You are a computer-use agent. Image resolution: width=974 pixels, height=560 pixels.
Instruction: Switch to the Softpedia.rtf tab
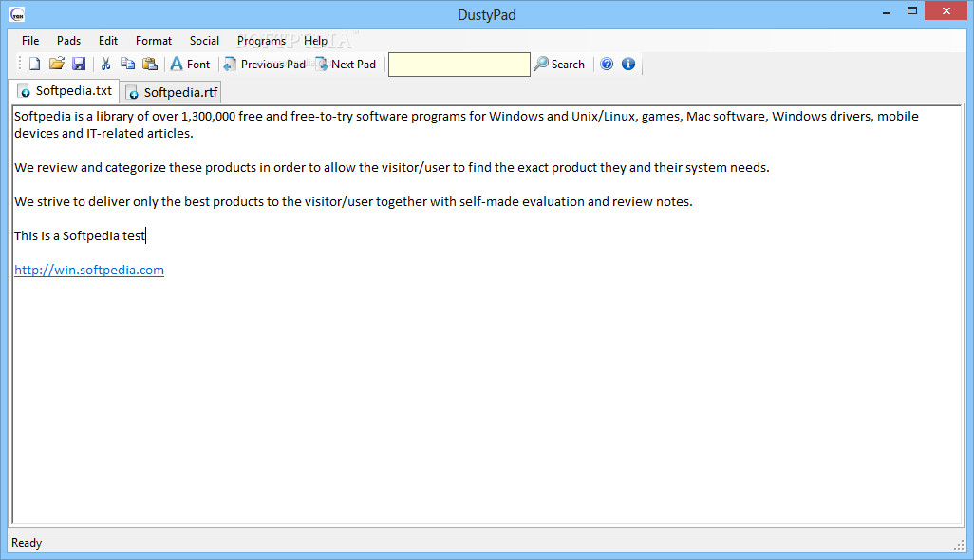tap(172, 92)
